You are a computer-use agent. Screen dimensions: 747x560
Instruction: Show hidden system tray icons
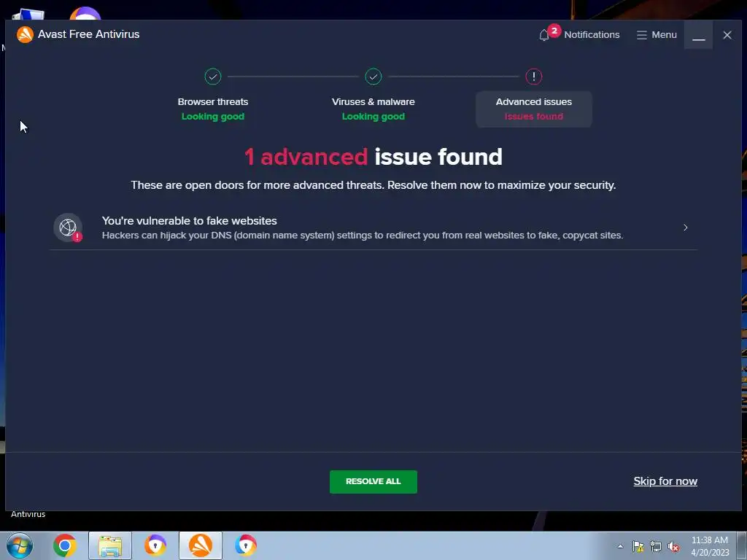(620, 546)
